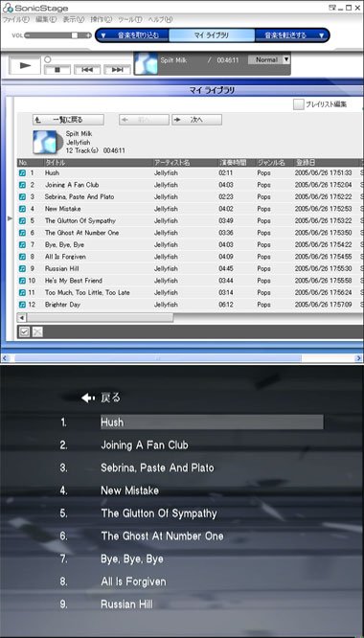Image resolution: width=364 pixels, height=638 pixels.
Task: Click the 一覧に戻る button
Action: pyautogui.click(x=68, y=120)
